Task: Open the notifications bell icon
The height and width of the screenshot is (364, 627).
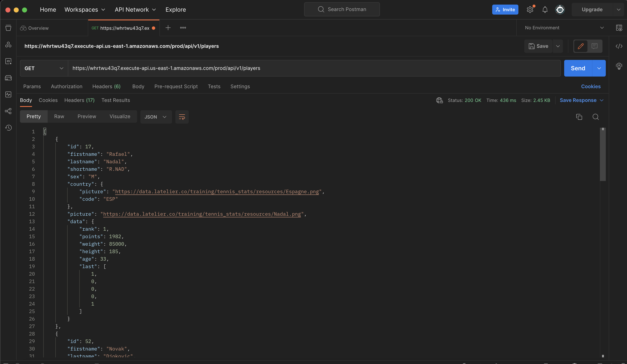Action: click(545, 9)
